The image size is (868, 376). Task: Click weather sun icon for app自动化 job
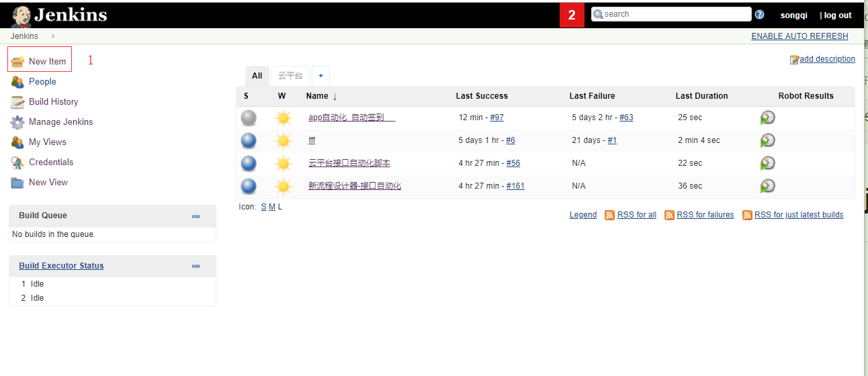[x=284, y=117]
